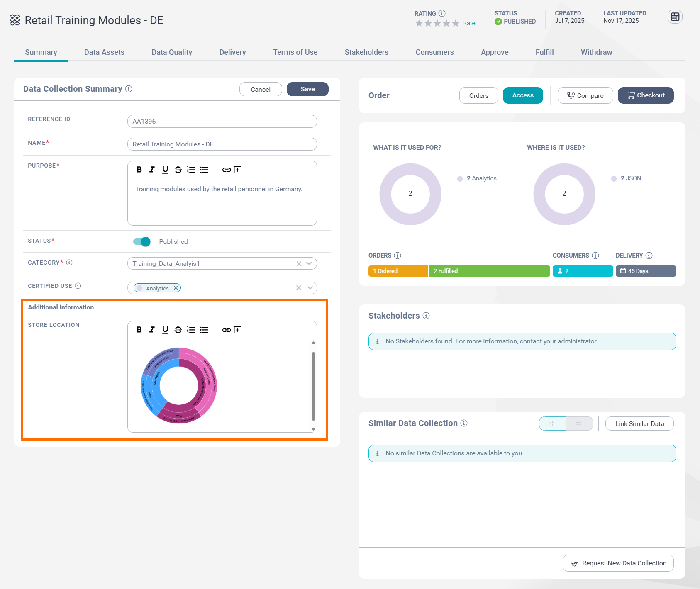700x589 pixels.
Task: Click Request New Data Collection
Action: [x=618, y=563]
